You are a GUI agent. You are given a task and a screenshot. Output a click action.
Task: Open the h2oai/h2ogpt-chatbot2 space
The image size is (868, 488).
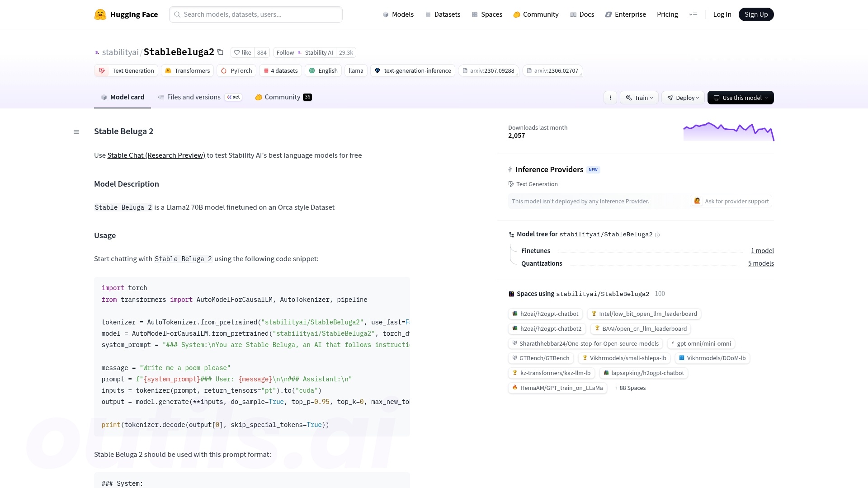[x=547, y=328]
